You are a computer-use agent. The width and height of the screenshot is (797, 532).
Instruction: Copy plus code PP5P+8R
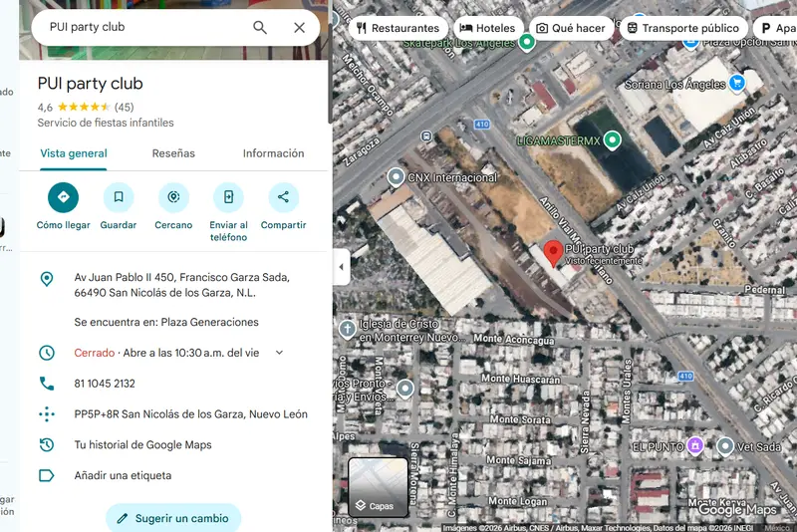click(x=190, y=414)
